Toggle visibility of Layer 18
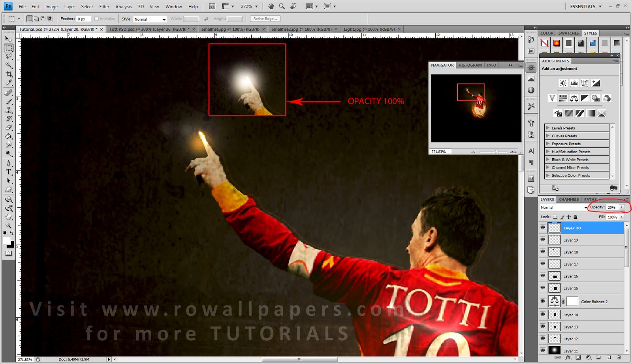The image size is (632, 364). 543,251
